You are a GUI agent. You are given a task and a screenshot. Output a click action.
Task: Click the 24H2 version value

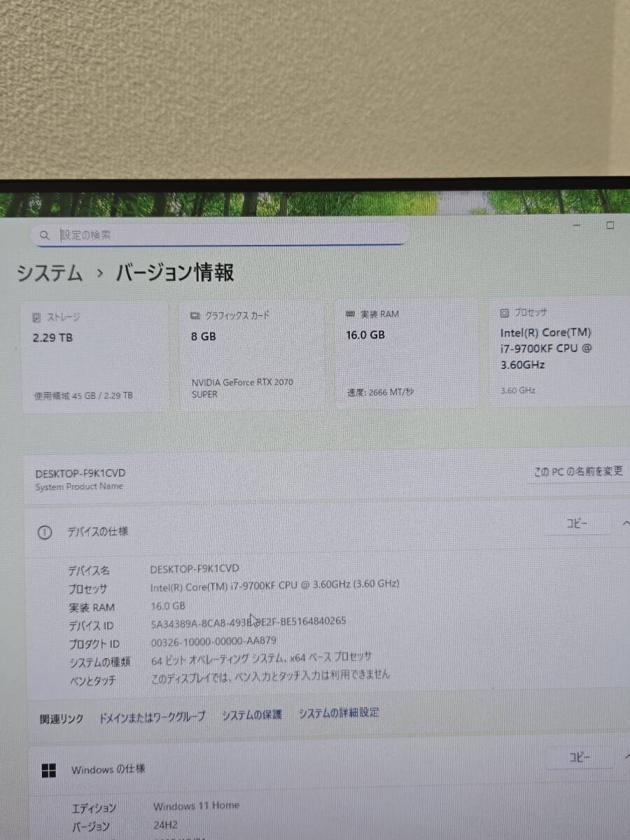[x=167, y=825]
